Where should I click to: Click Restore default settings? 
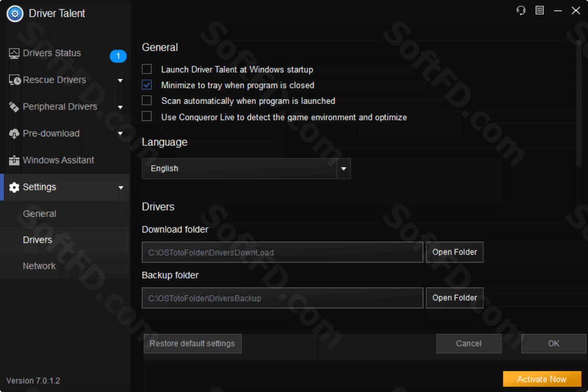tap(192, 343)
